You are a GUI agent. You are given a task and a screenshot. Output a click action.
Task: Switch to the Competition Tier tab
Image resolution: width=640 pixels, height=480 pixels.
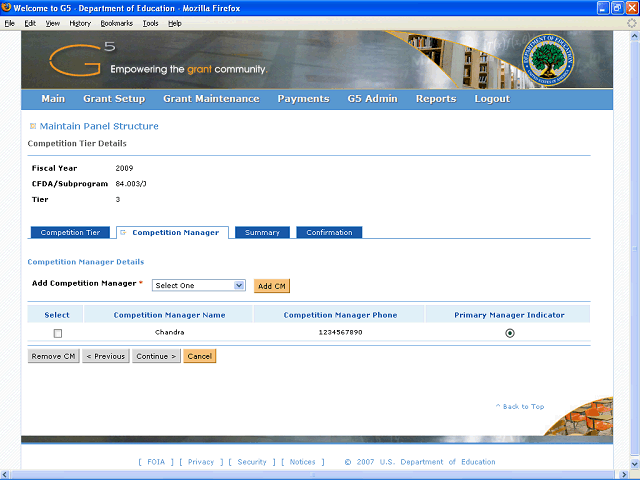[x=70, y=232]
